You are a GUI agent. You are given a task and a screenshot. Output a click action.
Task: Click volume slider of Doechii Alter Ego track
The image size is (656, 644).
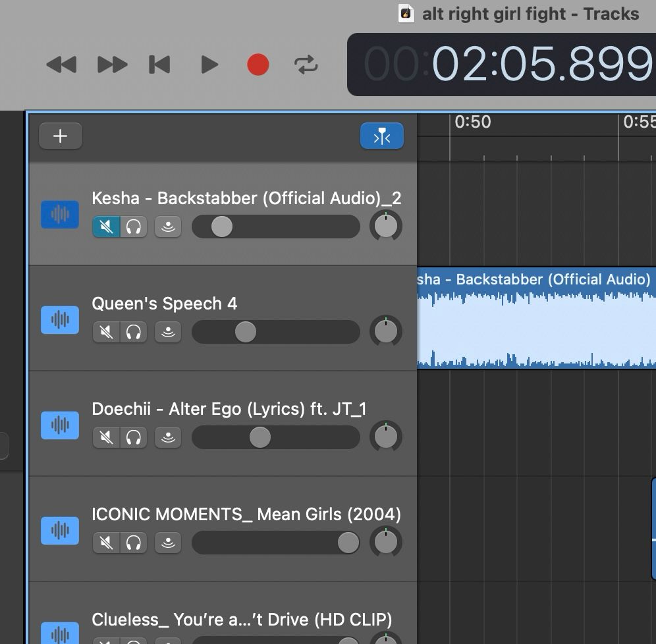276,437
